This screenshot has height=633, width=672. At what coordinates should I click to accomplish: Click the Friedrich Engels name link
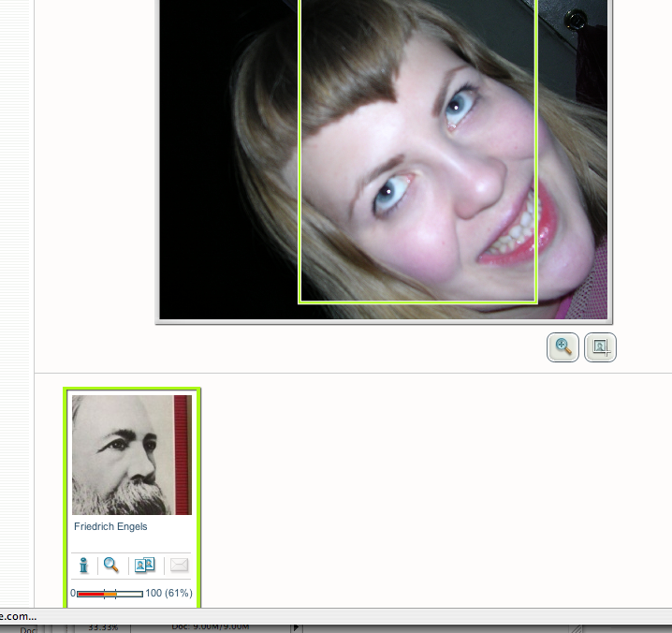coord(110,526)
